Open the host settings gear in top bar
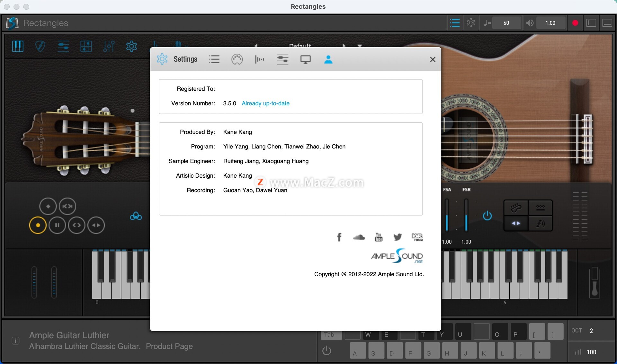This screenshot has height=364, width=617. click(x=471, y=23)
